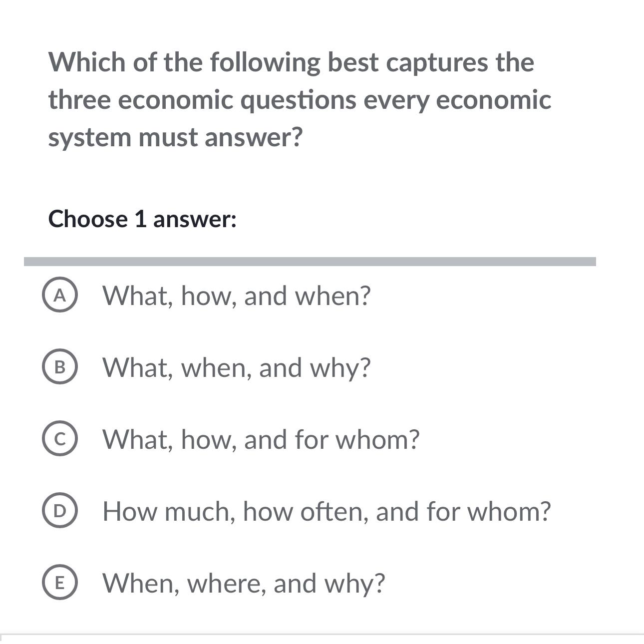This screenshot has height=644, width=644.
Task: Choose the circled C option marker
Action: tap(59, 439)
